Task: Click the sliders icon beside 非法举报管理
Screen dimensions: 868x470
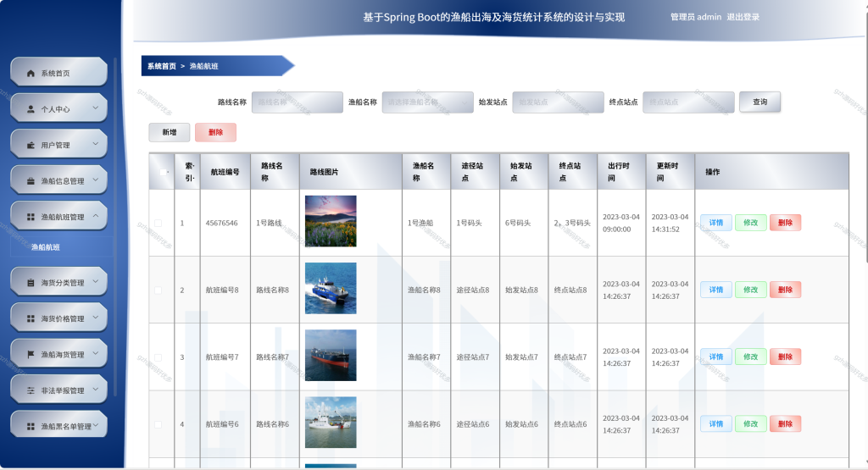Action: pos(31,390)
